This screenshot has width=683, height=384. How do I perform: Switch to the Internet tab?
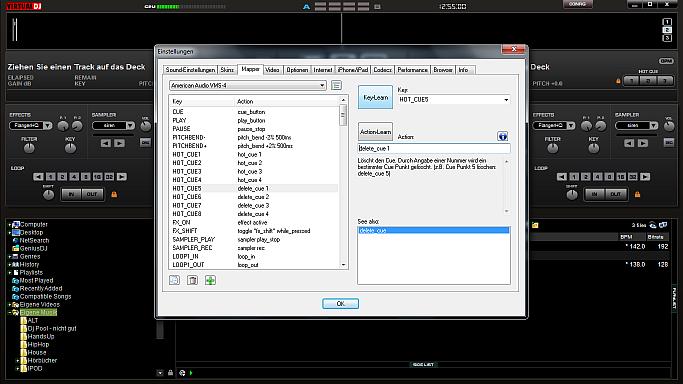pos(323,70)
